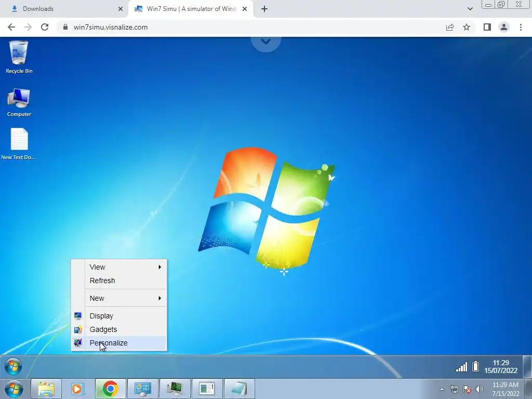Click the volume speaker tray icon
The height and width of the screenshot is (399, 532).
pos(480,389)
